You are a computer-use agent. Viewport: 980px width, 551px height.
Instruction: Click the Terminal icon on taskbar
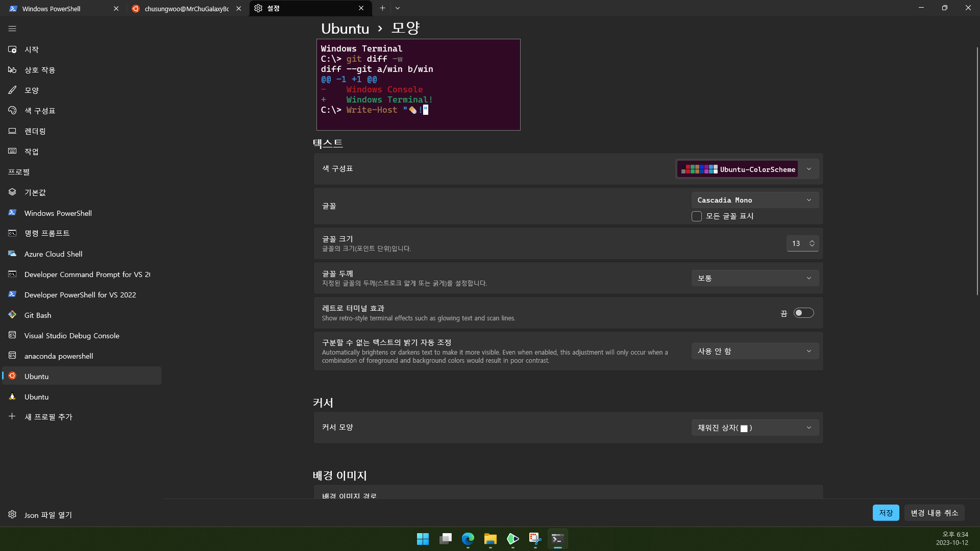(x=557, y=539)
